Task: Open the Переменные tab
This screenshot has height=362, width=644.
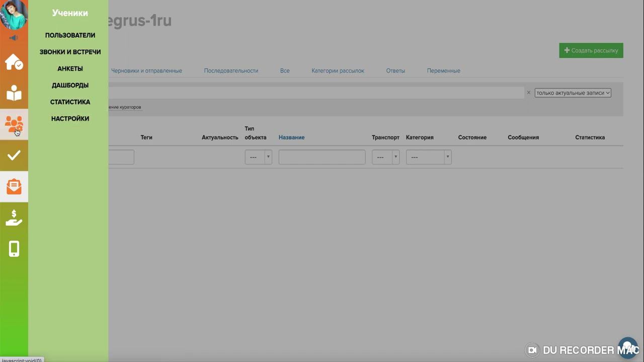Action: [x=443, y=71]
